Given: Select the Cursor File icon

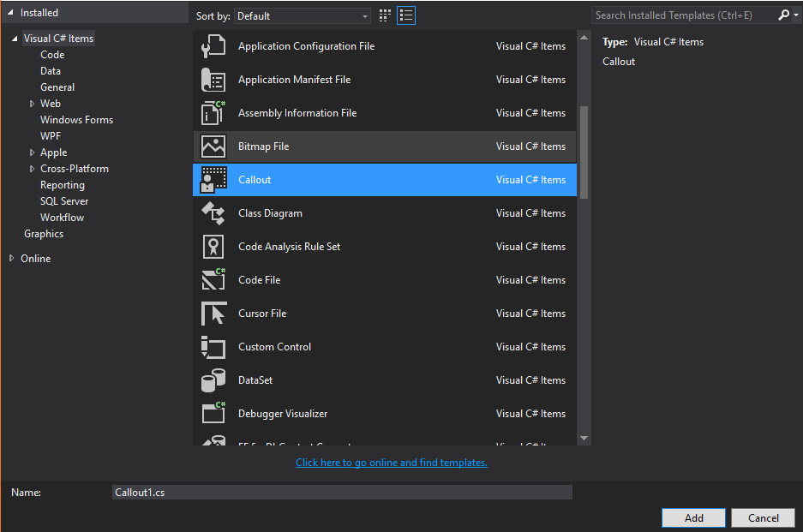Looking at the screenshot, I should 213,314.
